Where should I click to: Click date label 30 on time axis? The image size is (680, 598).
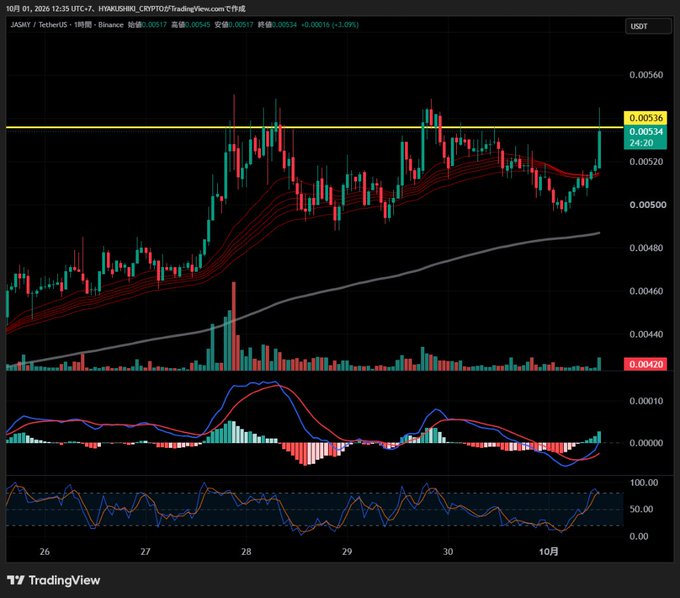tap(448, 552)
